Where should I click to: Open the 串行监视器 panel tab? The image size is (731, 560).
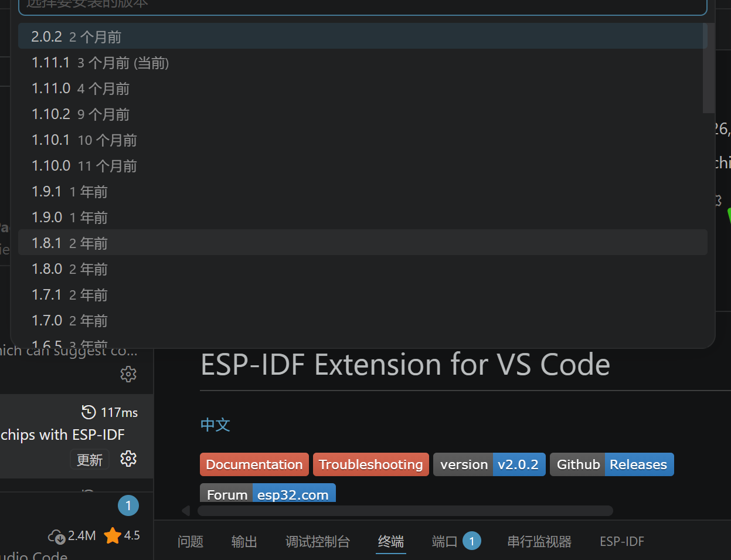coord(539,541)
